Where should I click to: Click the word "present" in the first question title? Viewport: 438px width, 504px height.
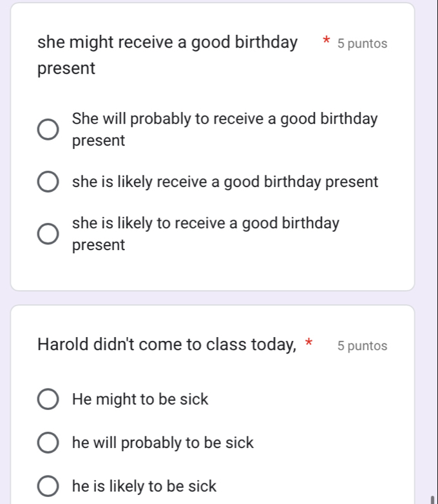pos(66,68)
